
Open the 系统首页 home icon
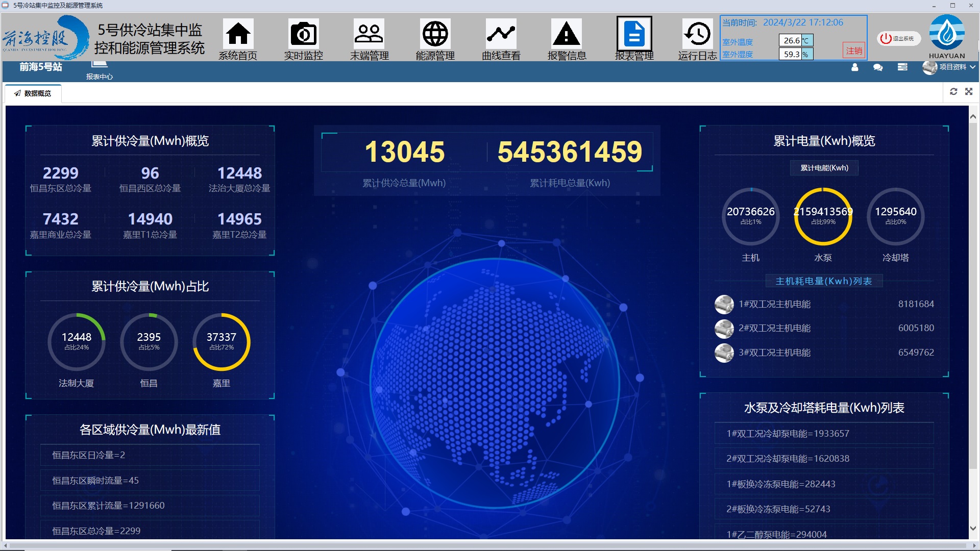238,35
